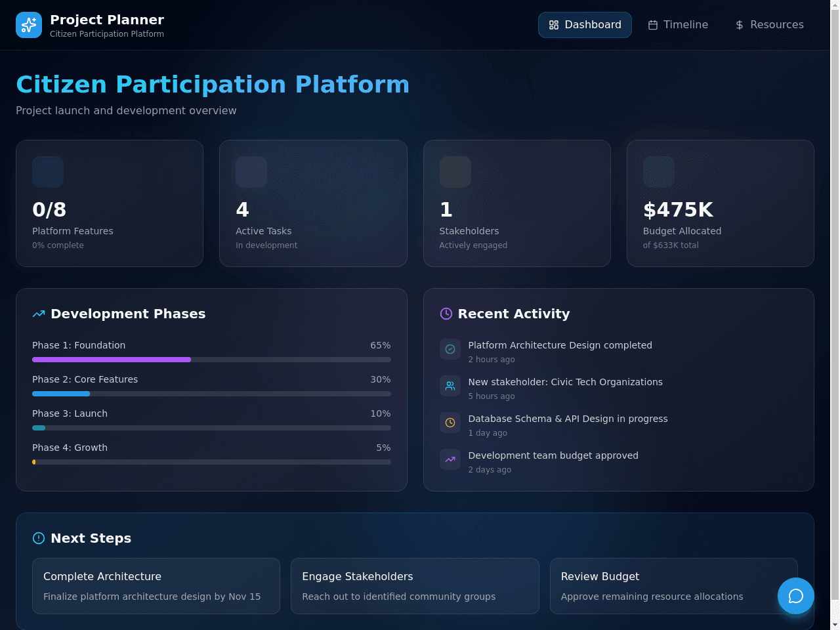Screen dimensions: 840x630
Task: Click the 'of $633K total' text
Action: (x=671, y=245)
